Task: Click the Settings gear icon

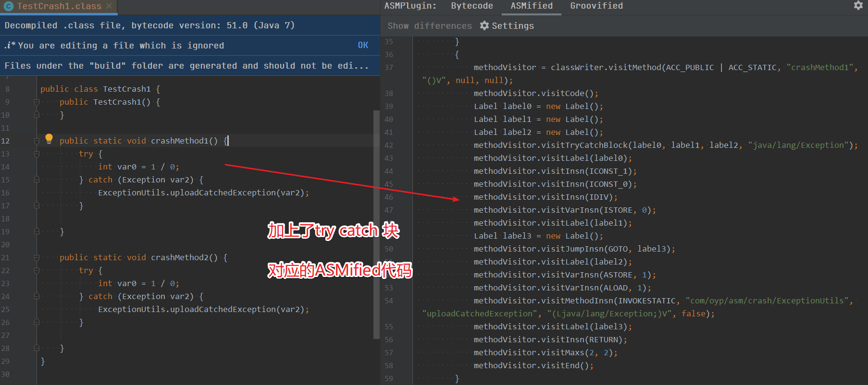Action: (484, 25)
